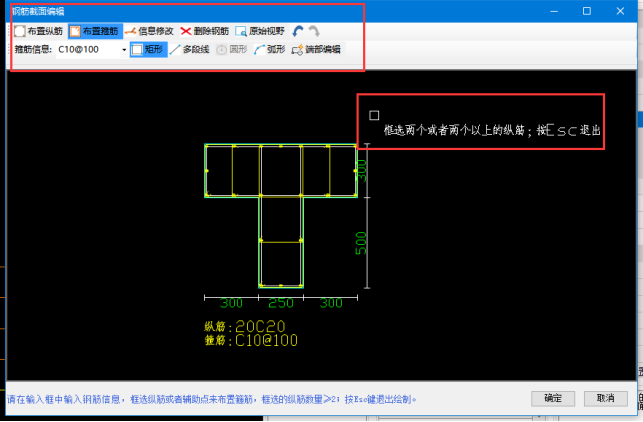This screenshot has width=643, height=422.
Task: Reset to 原始视野 view
Action: 260,31
